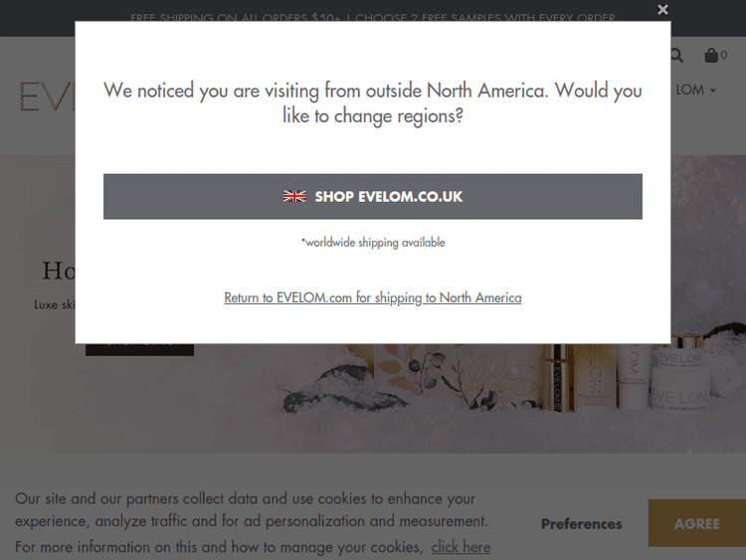Image resolution: width=746 pixels, height=560 pixels.
Task: Click the cart item count number
Action: click(724, 55)
